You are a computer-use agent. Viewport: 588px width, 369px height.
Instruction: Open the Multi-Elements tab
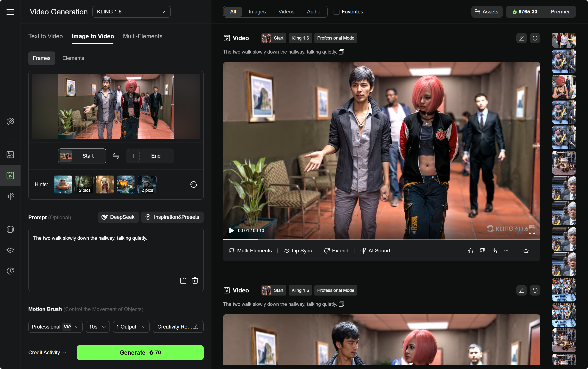click(x=143, y=36)
